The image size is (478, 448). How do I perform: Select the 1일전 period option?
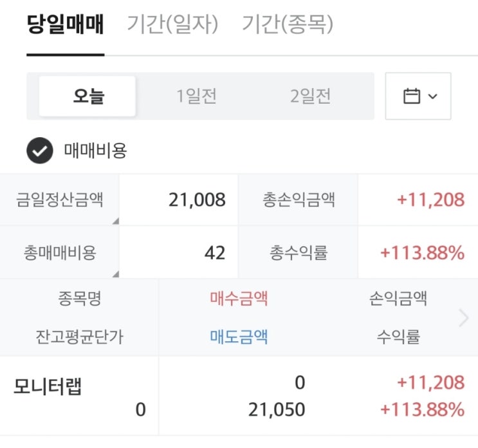tap(196, 97)
